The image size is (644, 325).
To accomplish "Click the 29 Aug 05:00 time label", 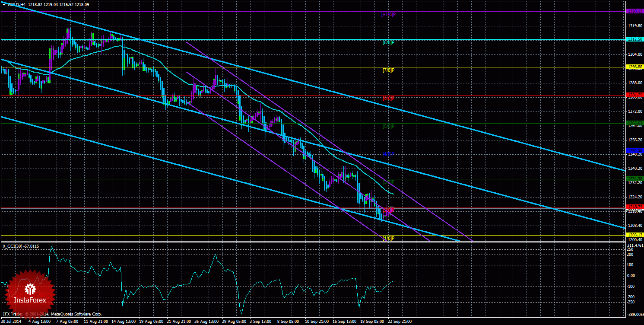I will pyautogui.click(x=234, y=322).
